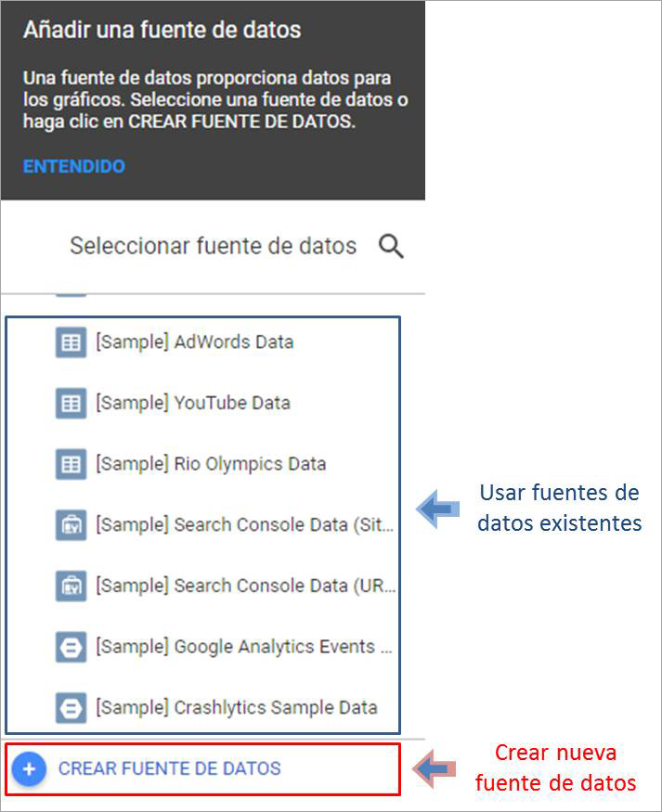Screen dimensions: 662x812
Task: Click CREAR FUENTE DE DATOS
Action: (x=169, y=768)
